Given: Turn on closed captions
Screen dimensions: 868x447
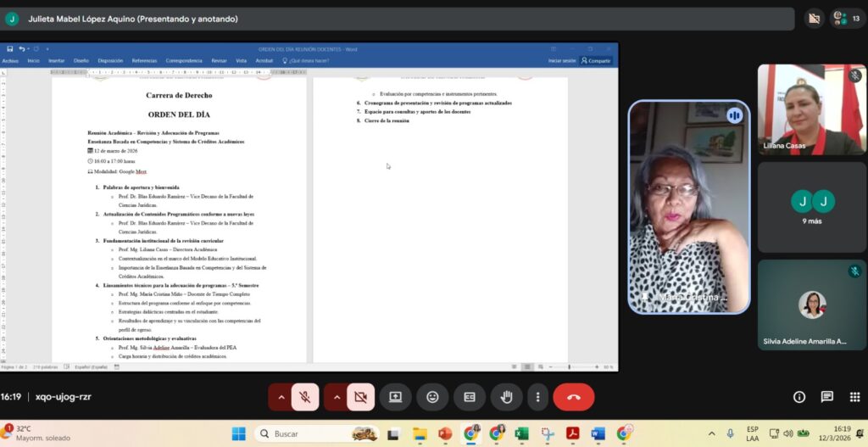Looking at the screenshot, I should click(x=470, y=397).
